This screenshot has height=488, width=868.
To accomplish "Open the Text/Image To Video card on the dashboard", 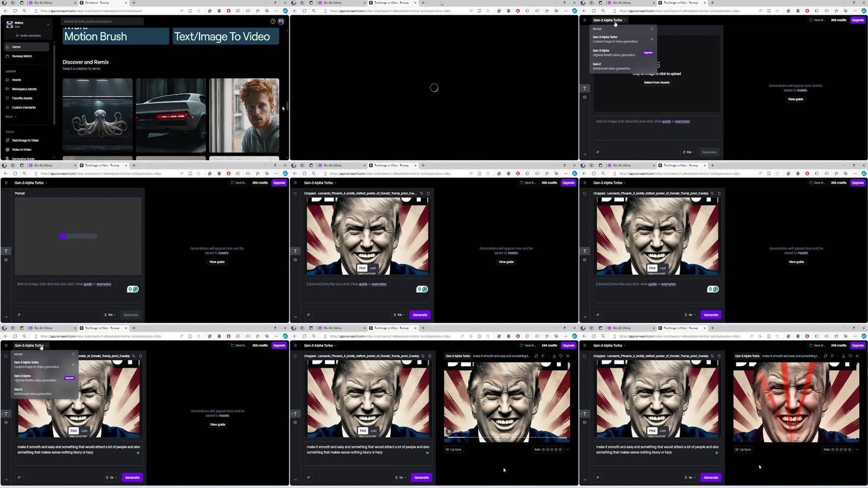I will (x=226, y=36).
